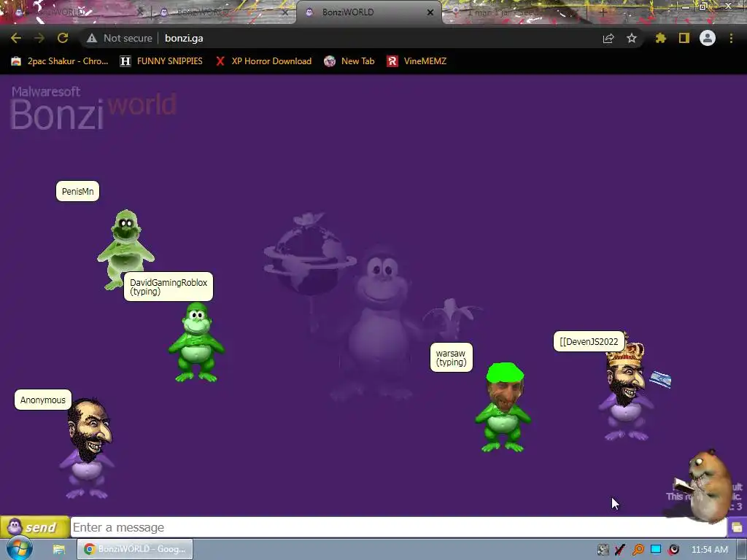Screen dimensions: 747x560
Task: Open the Extensions puzzle icon
Action: tap(661, 38)
